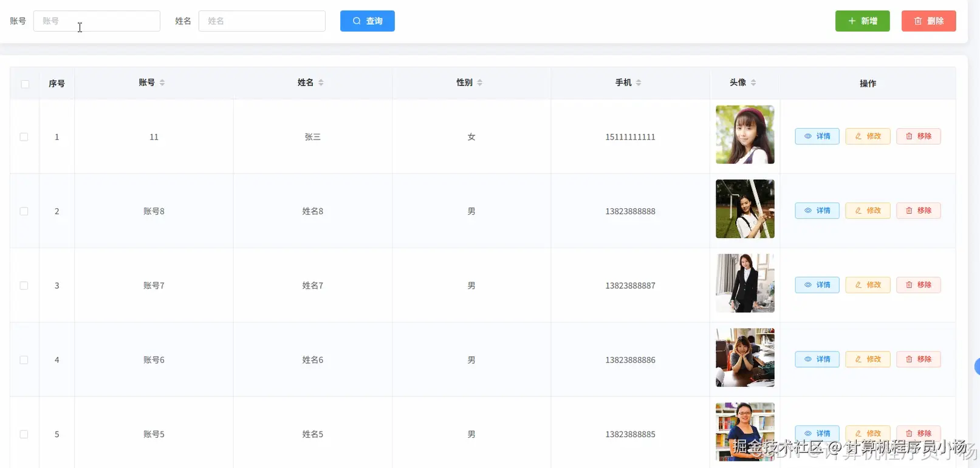This screenshot has width=980, height=468.
Task: Click the phone number 13823888886
Action: (x=630, y=360)
